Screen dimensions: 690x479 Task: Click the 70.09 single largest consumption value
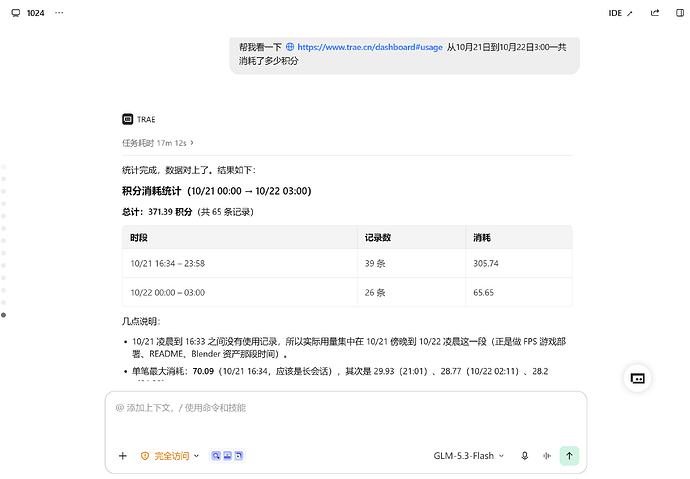pyautogui.click(x=203, y=371)
